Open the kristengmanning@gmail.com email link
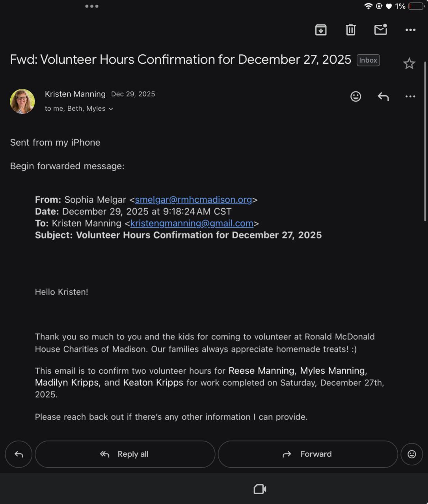This screenshot has height=504, width=428. [x=192, y=223]
